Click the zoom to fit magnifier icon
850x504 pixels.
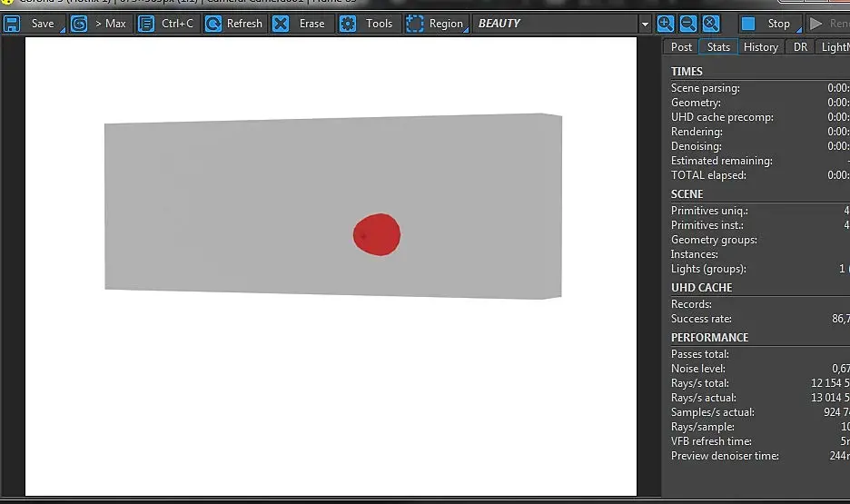tap(711, 24)
